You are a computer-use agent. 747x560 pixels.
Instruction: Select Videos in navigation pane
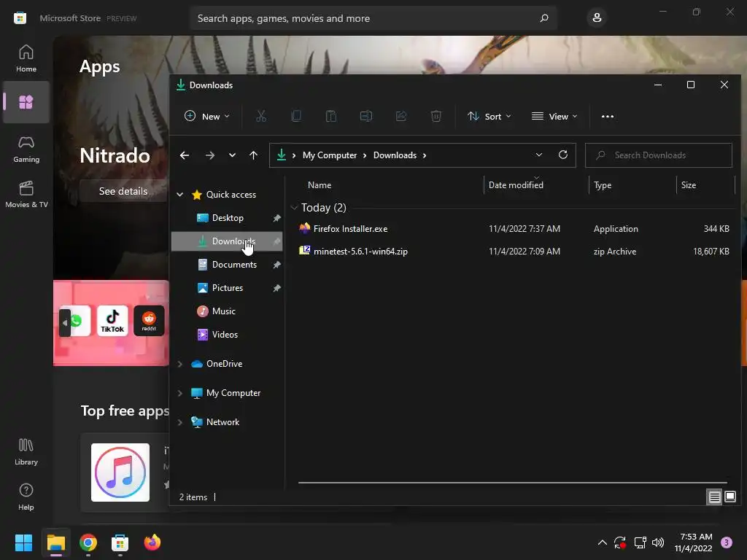(228, 334)
